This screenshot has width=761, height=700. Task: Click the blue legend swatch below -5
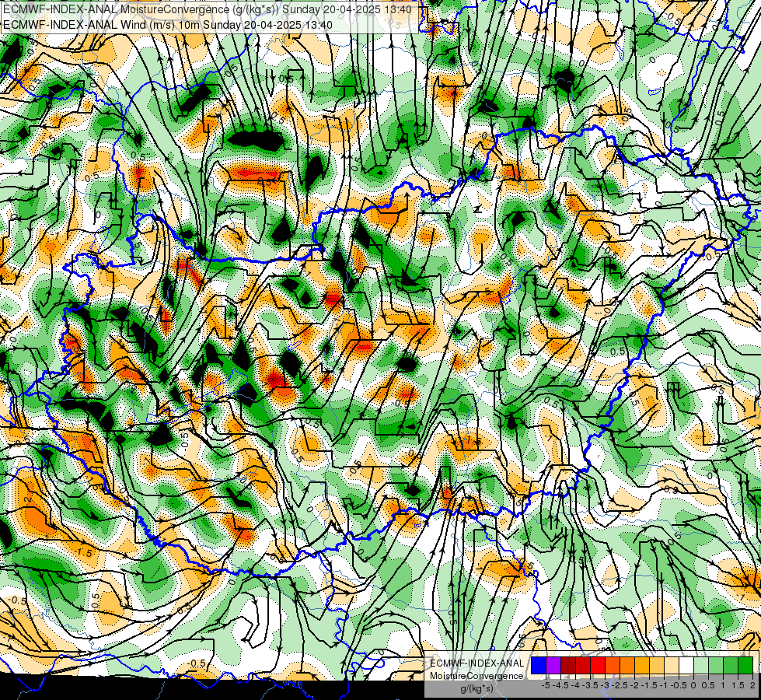pyautogui.click(x=539, y=665)
